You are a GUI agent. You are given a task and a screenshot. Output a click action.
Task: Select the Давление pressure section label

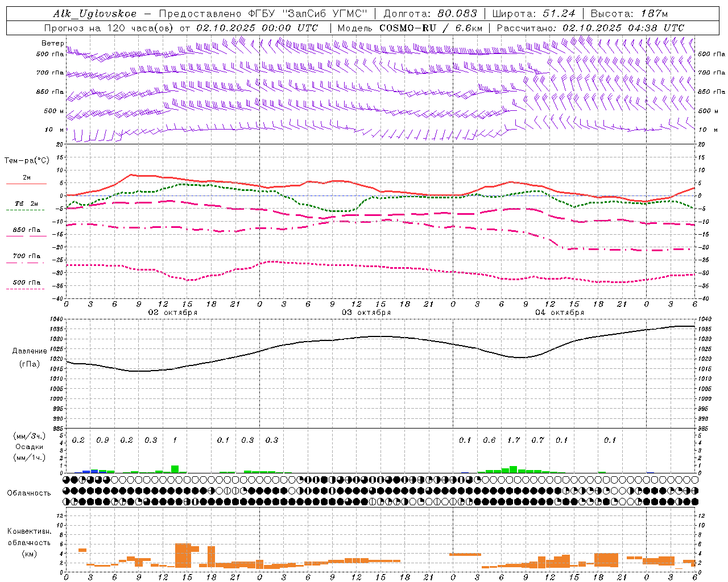[x=30, y=351]
